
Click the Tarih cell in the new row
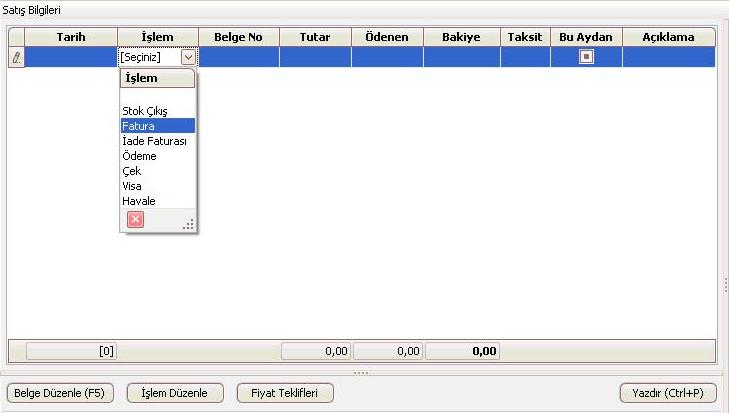71,57
